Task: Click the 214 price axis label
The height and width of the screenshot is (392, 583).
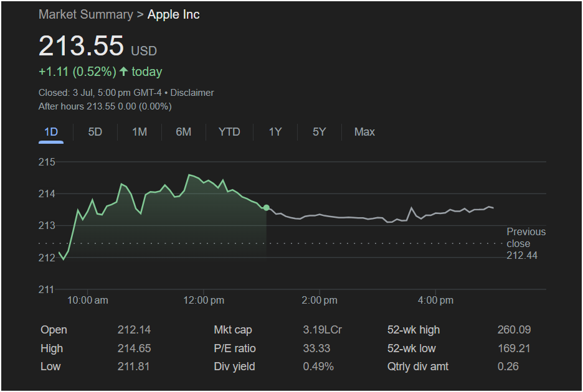Action: click(47, 194)
